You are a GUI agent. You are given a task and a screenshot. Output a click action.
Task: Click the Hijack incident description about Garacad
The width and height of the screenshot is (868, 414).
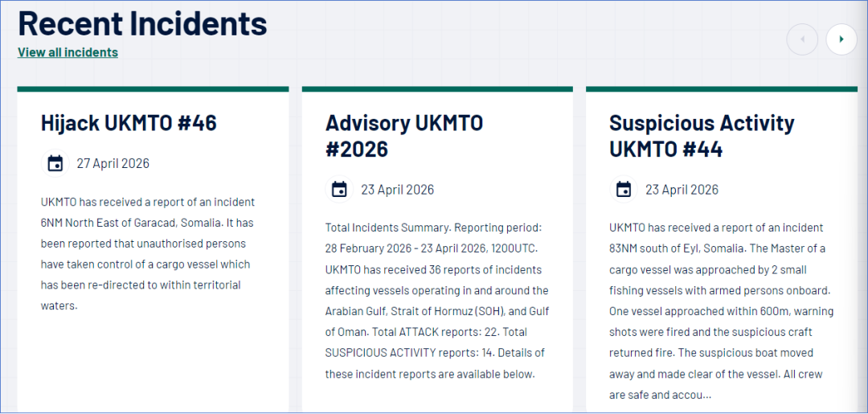click(149, 253)
